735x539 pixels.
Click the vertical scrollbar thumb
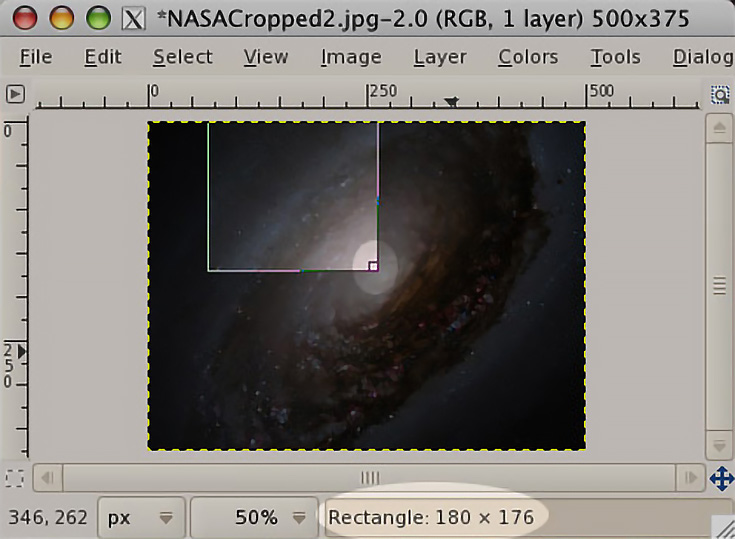(720, 286)
